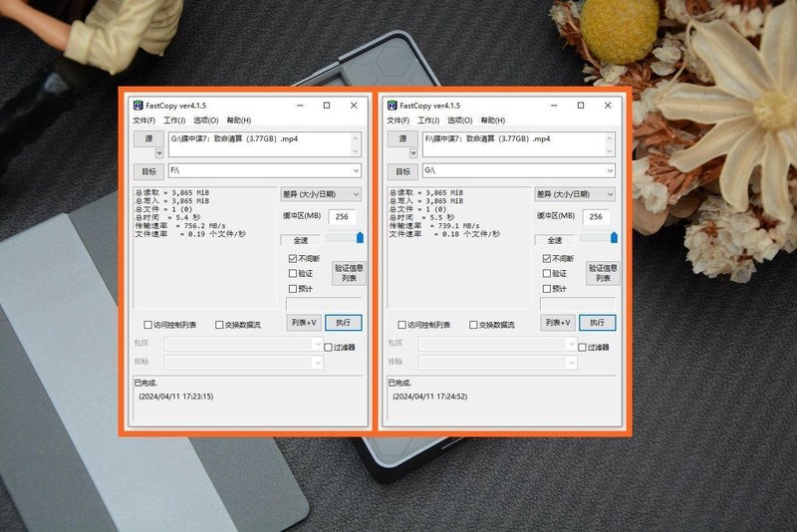Screen dimensions: 797x532
Task: Minimize the right FastCopy window
Action: [x=554, y=106]
